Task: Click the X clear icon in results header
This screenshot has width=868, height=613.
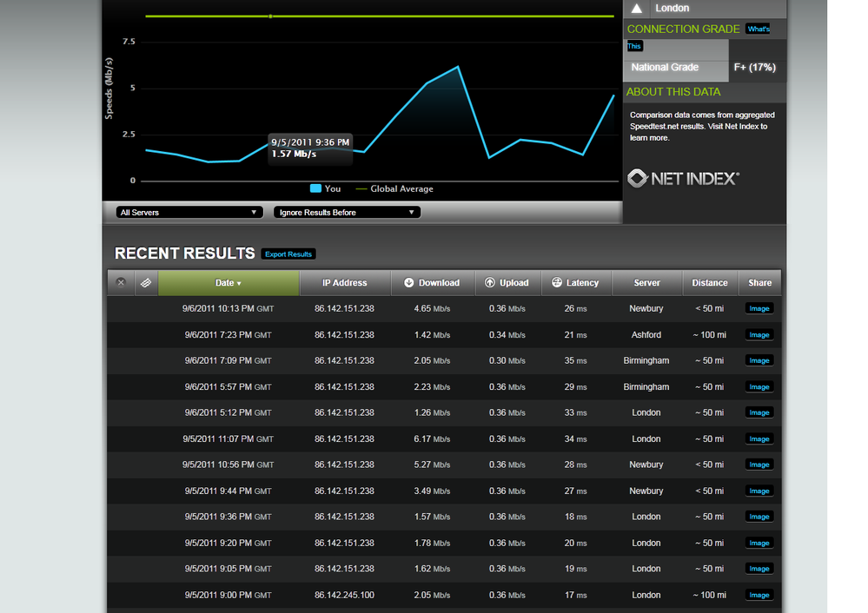Action: (x=120, y=282)
